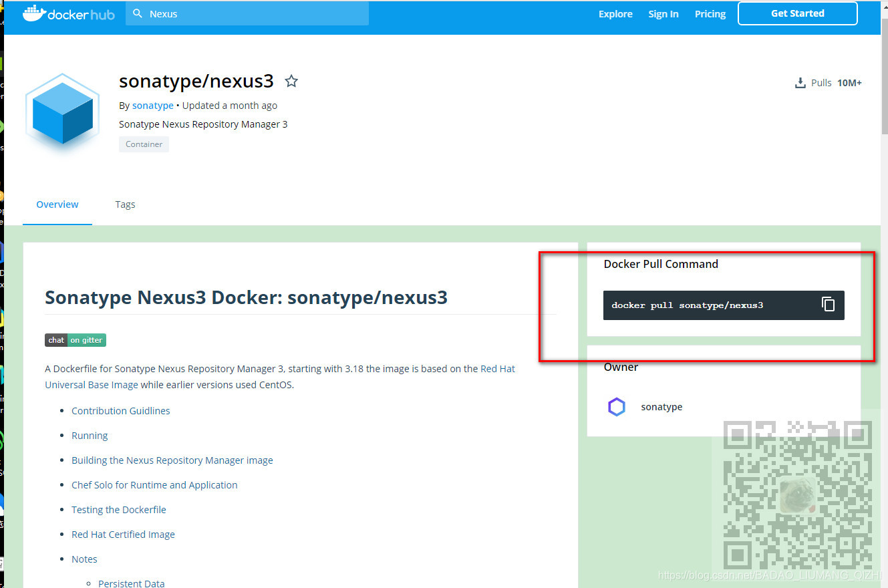Jump to the Notes section

(x=84, y=559)
